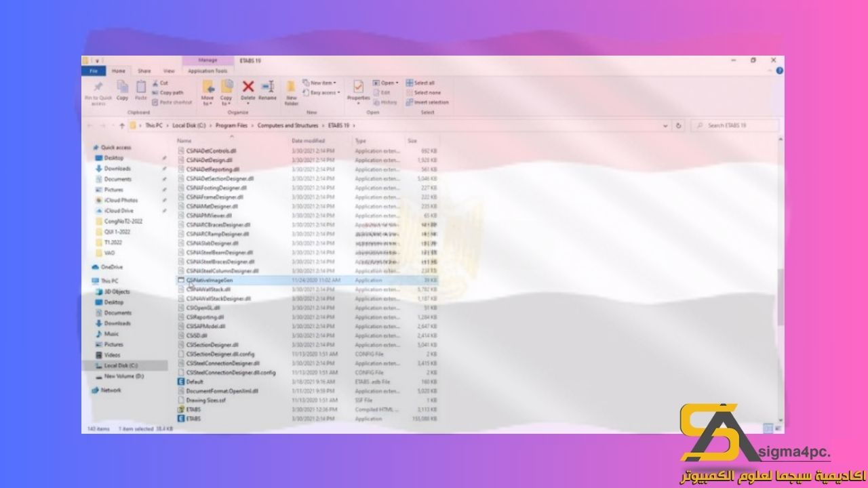Click Local Disk (C:) in the breadcrumb

click(189, 125)
